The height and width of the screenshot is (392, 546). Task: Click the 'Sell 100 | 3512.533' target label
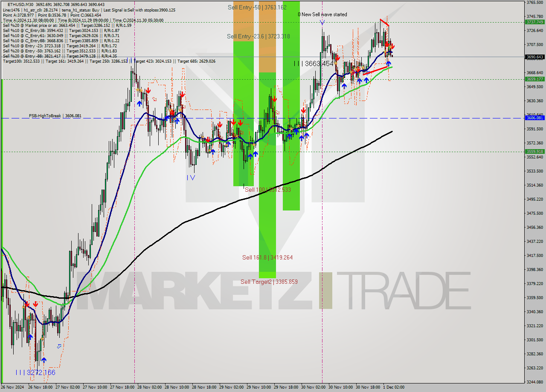click(268, 190)
